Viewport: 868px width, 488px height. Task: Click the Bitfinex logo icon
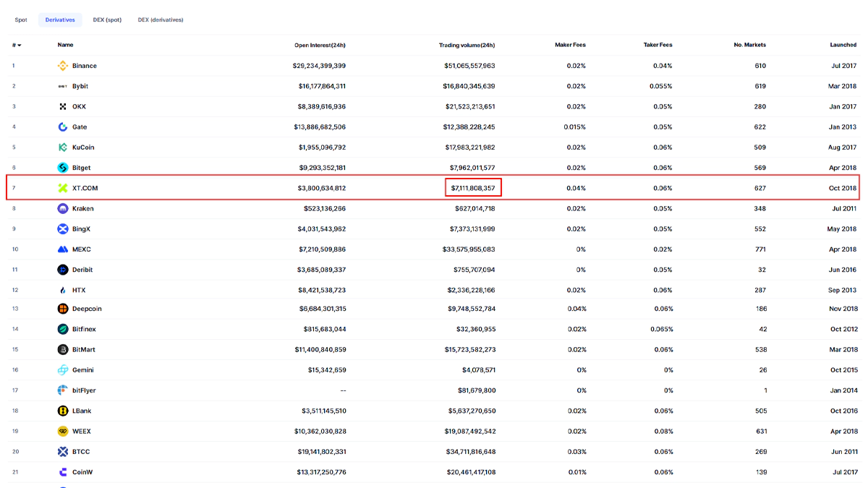tap(63, 329)
